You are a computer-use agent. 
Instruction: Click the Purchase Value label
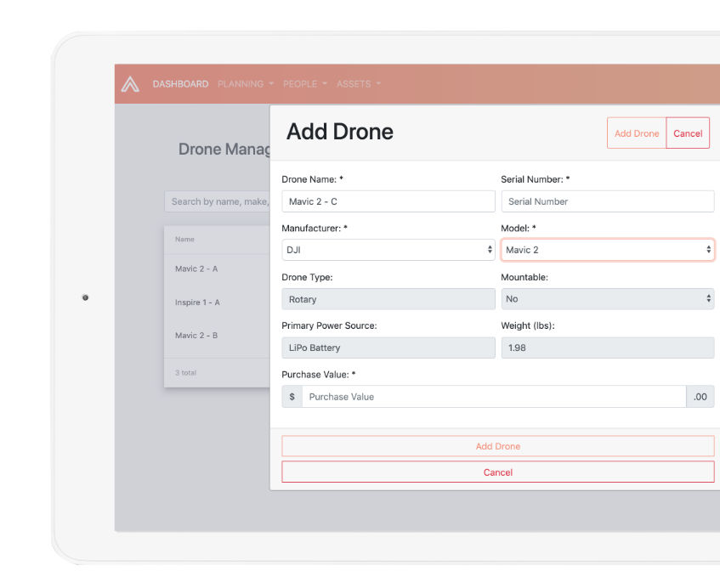[x=319, y=375]
